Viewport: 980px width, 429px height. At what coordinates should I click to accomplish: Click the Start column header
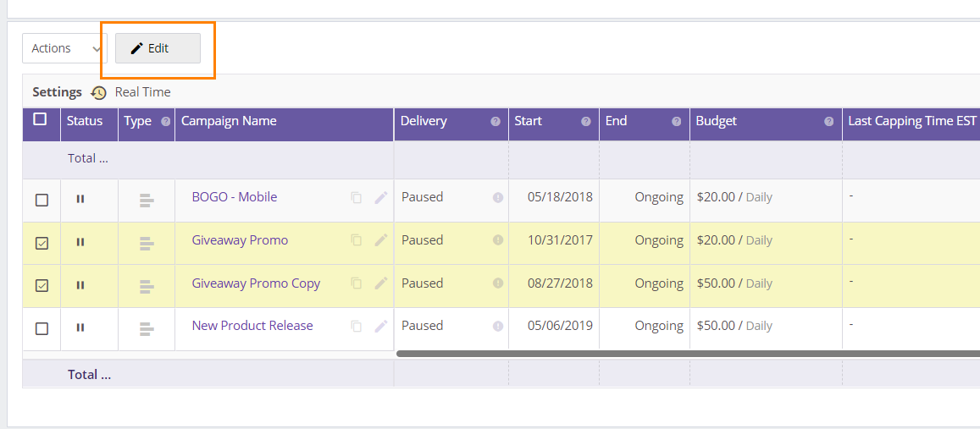click(x=528, y=121)
